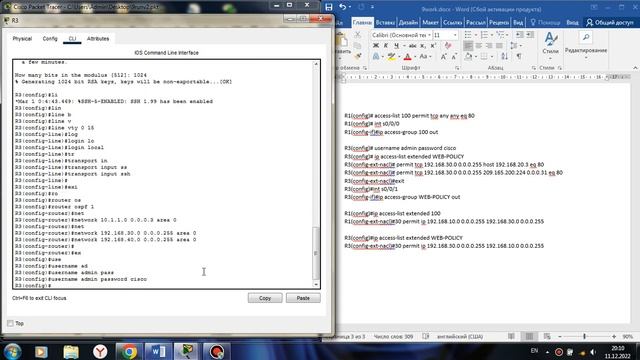Open the Attributes tab in R3 window
Viewport: 640px width, 360px height.
tap(98, 39)
